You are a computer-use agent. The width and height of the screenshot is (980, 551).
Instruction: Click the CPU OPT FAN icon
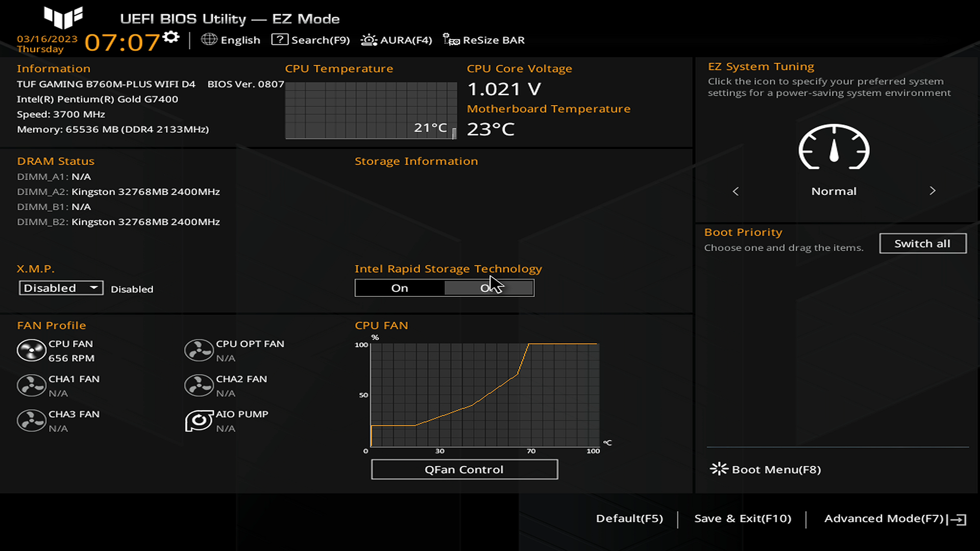click(199, 350)
